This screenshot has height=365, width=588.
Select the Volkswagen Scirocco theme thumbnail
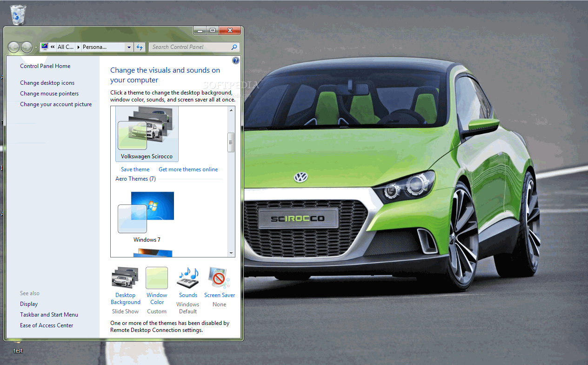[147, 134]
